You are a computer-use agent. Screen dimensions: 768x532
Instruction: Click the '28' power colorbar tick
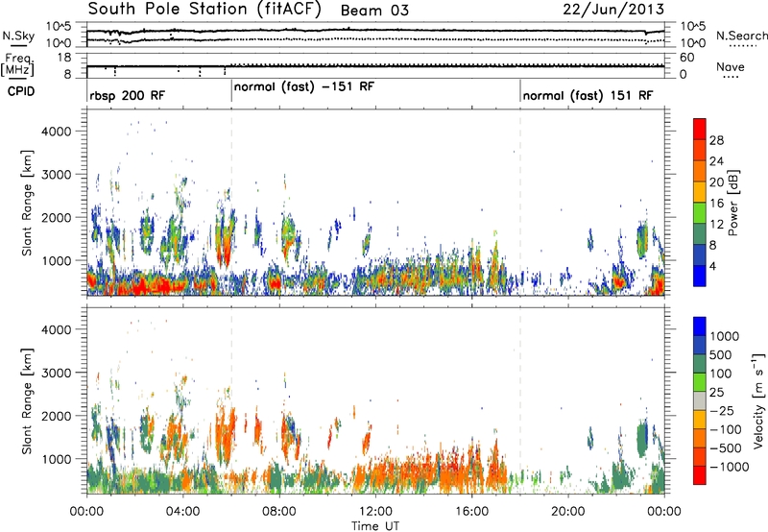coord(716,140)
